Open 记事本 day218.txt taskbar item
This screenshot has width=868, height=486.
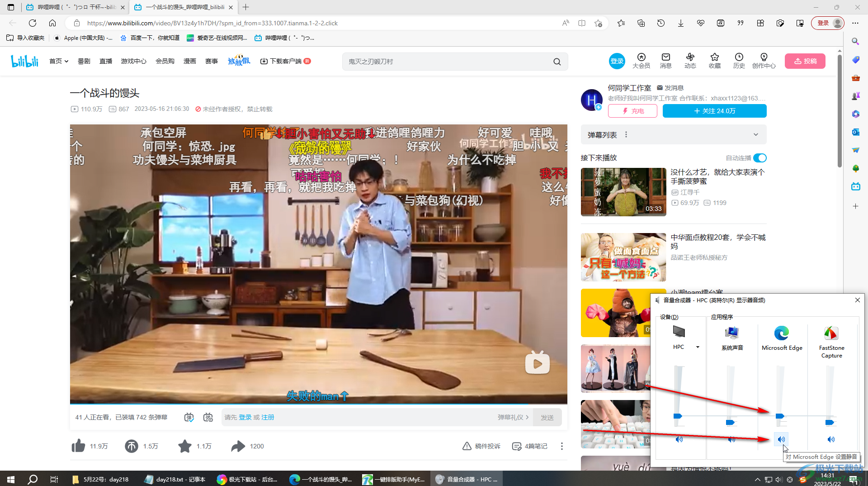tap(175, 479)
